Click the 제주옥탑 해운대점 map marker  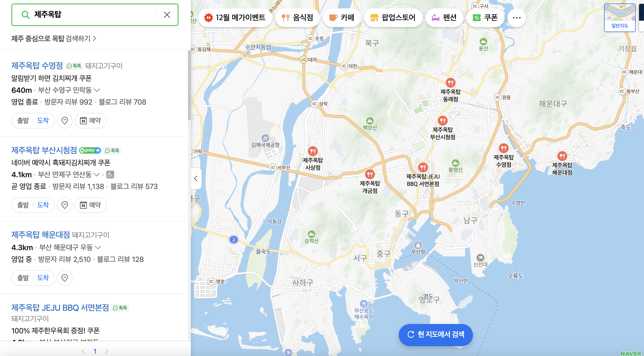562,156
